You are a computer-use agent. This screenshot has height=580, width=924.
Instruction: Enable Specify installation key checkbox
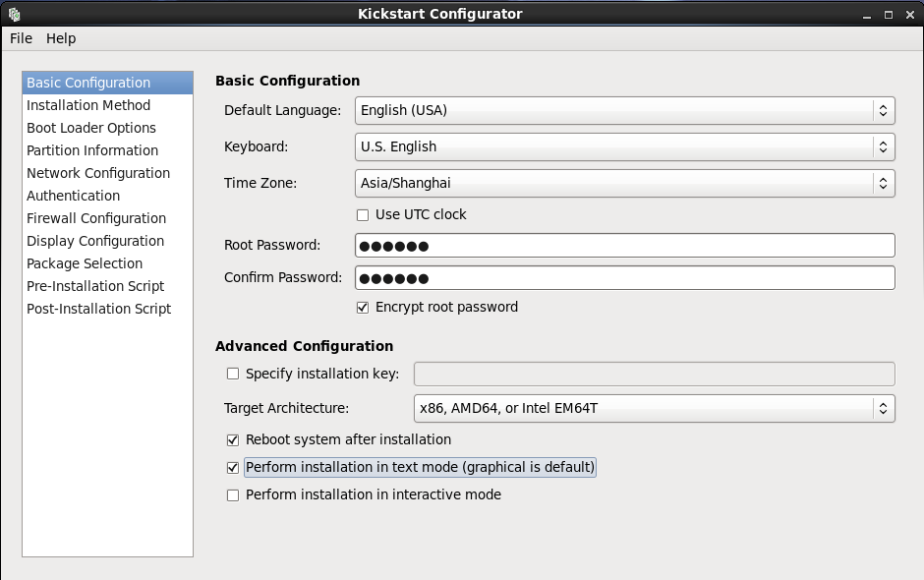[x=233, y=374]
